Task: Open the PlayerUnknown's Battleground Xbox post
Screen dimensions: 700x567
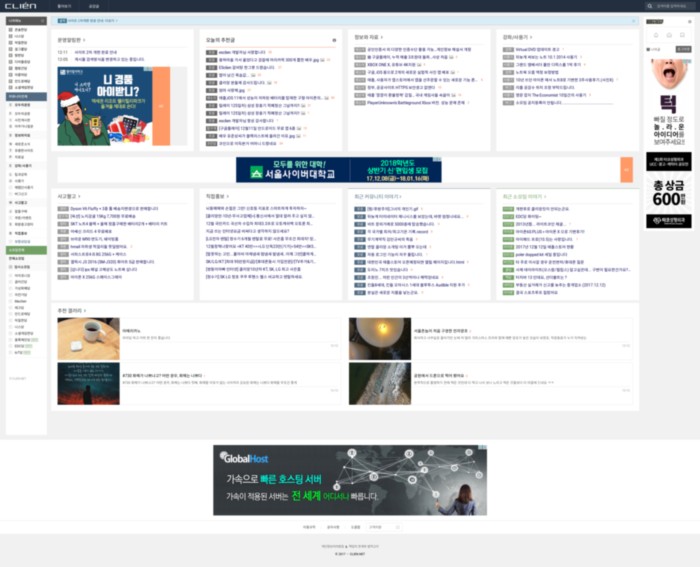Action: tap(416, 103)
